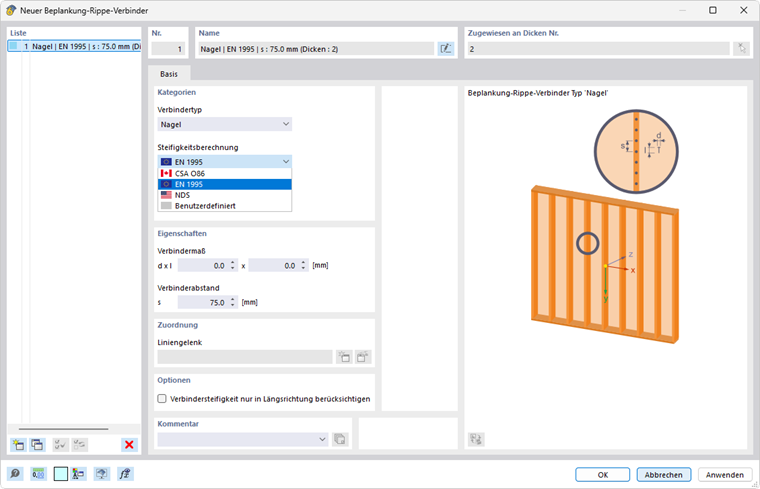
Task: Click the formula fx icon in bottom toolbar
Action: pos(125,473)
